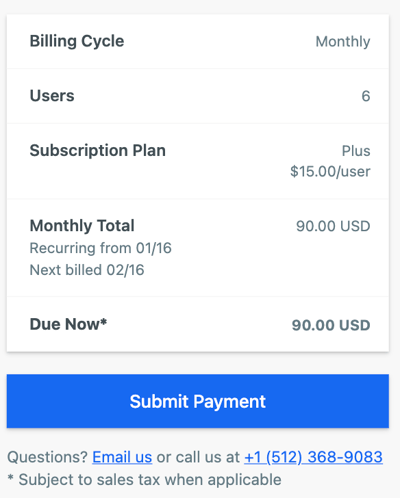Click the Recurring from 01/16 text
This screenshot has height=498, width=400.
(x=100, y=248)
